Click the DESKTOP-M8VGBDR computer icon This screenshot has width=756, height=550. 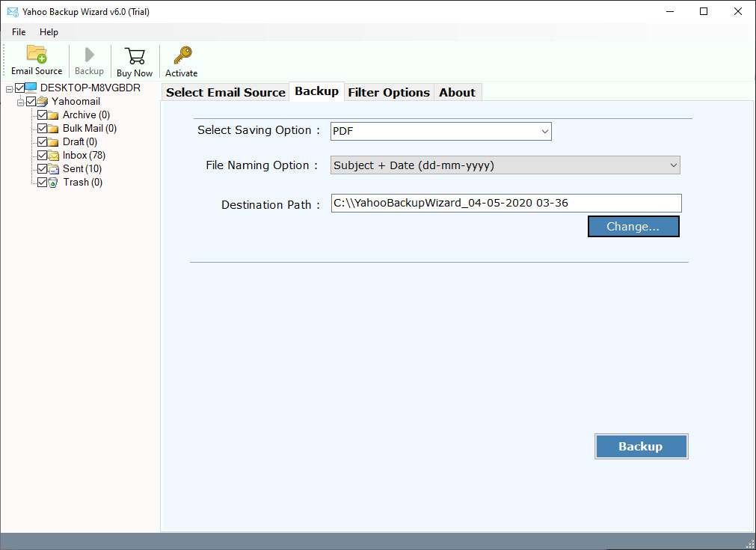point(31,88)
